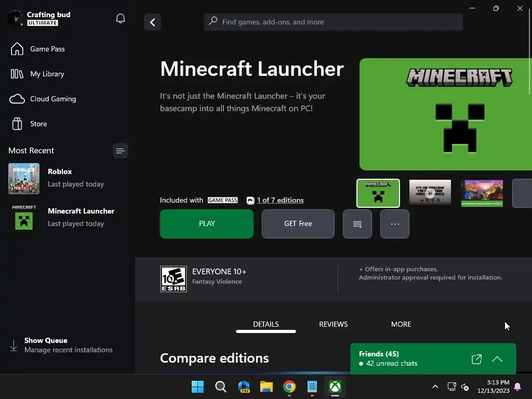532x399 pixels.
Task: Click the Minecraft Launcher sidebar thumbnail
Action: [24, 218]
